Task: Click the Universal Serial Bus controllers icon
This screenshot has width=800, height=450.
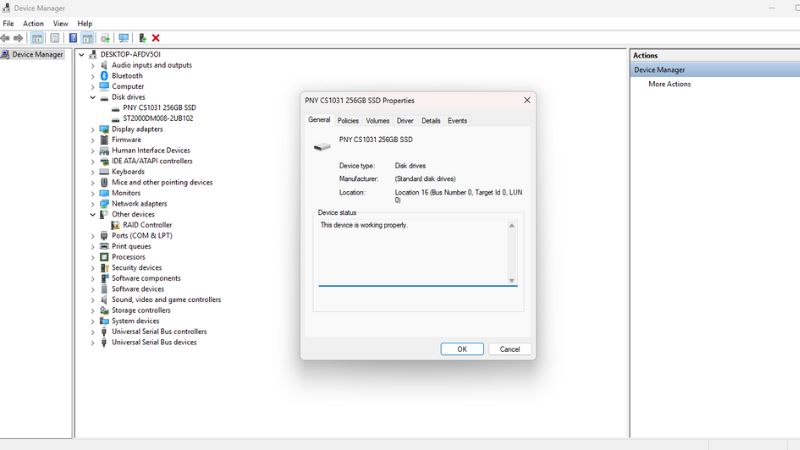Action: coord(104,332)
